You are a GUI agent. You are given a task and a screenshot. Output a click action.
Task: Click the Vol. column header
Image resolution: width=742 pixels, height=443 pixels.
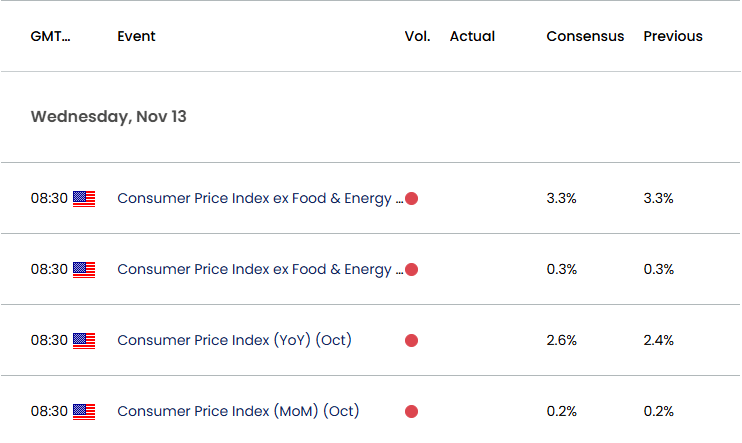[417, 36]
